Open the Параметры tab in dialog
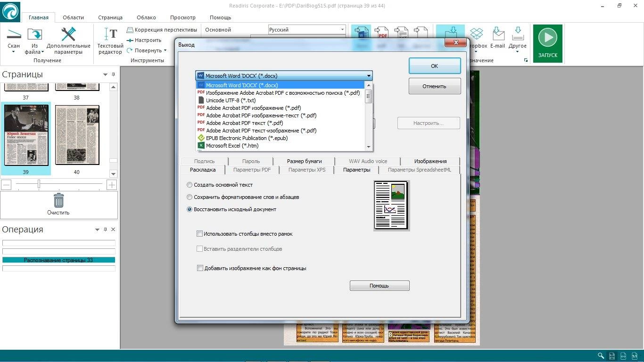The height and width of the screenshot is (362, 644). pyautogui.click(x=357, y=170)
